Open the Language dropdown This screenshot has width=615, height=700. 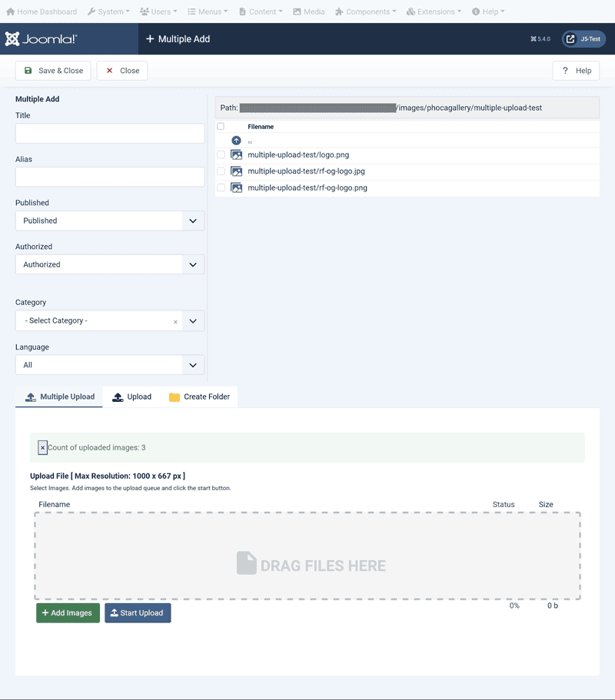[110, 365]
